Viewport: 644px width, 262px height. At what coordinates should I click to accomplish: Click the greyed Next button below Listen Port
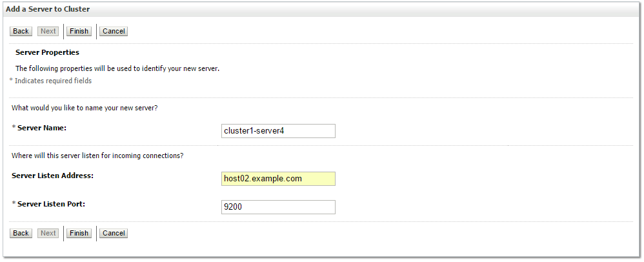(48, 233)
